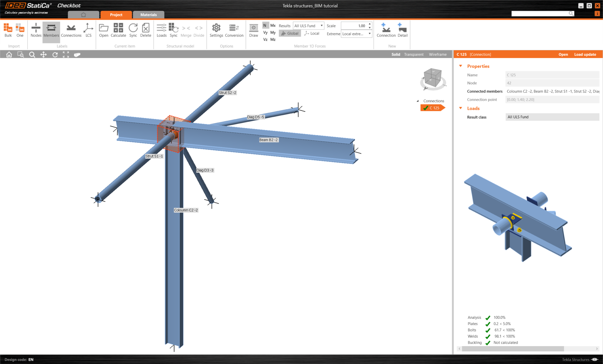This screenshot has height=364, width=603.
Task: Open the All ULS Fund results dropdown
Action: click(x=308, y=26)
